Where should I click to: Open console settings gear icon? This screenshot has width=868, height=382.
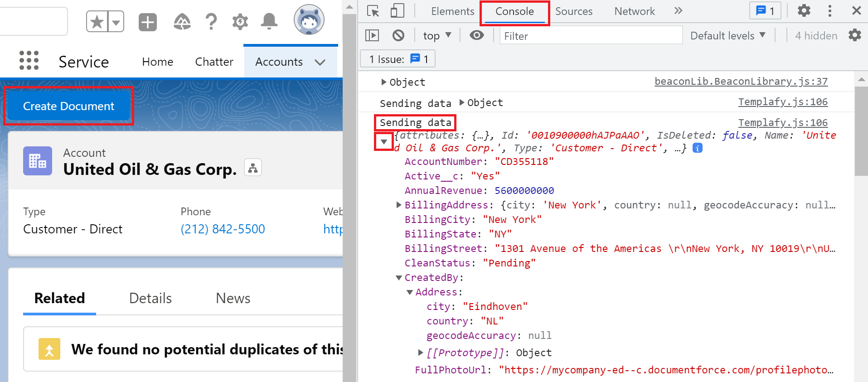coord(855,35)
